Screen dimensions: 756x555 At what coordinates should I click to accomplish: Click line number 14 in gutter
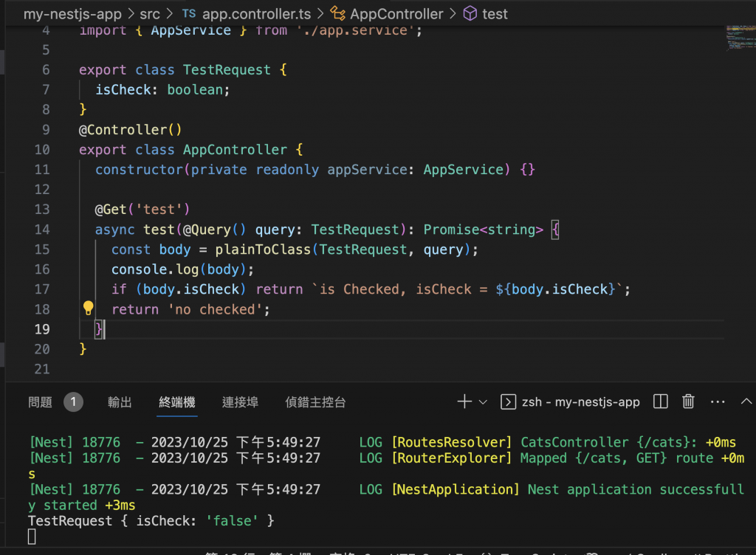pyautogui.click(x=42, y=230)
